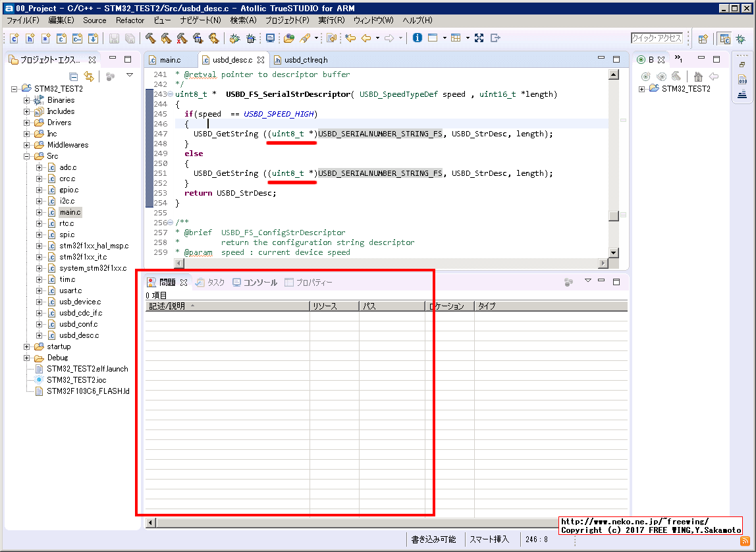Viewport: 756px width, 552px height.
Task: Expand the Drivers folder in project tree
Action: [27, 123]
